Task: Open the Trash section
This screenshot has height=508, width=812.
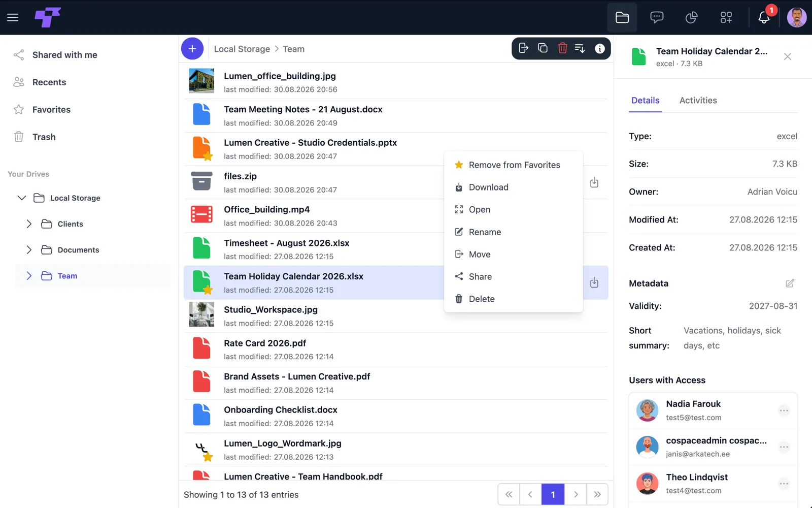Action: tap(44, 137)
